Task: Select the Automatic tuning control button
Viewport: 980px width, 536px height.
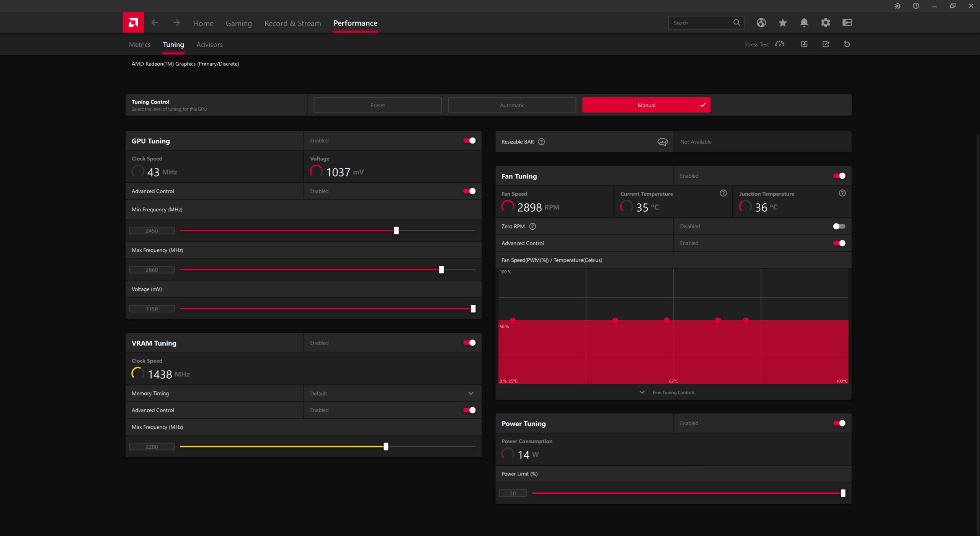Action: point(512,105)
